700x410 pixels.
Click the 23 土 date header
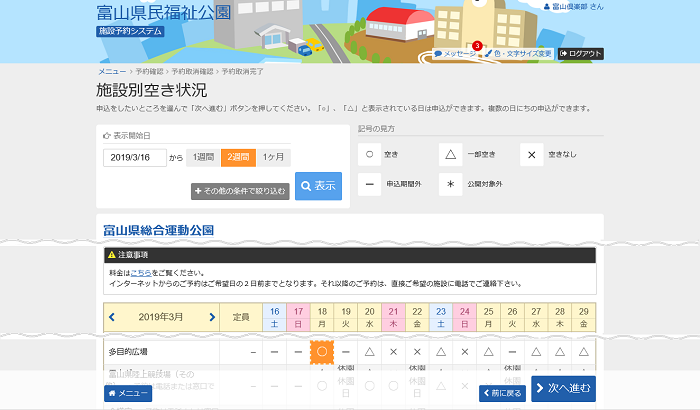441,318
